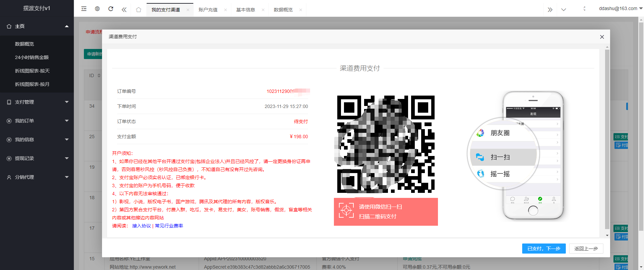Open tab options dropdown chevron
The width and height of the screenshot is (644, 270).
click(x=564, y=10)
